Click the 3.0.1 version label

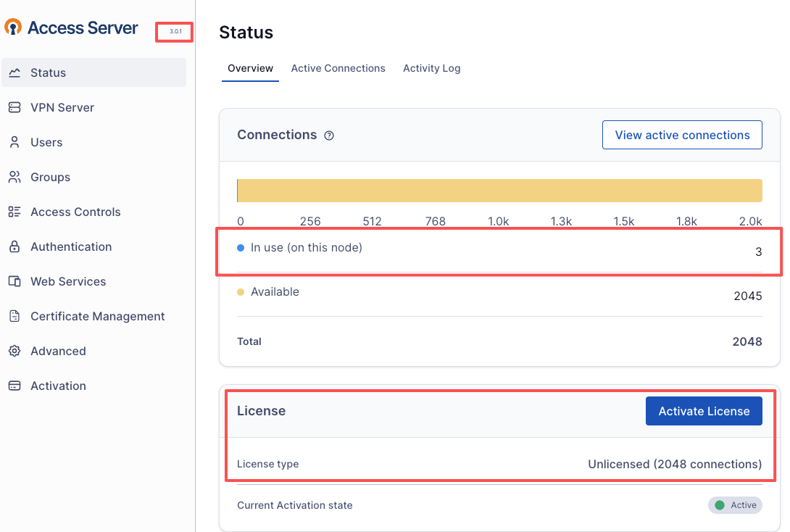pos(175,32)
